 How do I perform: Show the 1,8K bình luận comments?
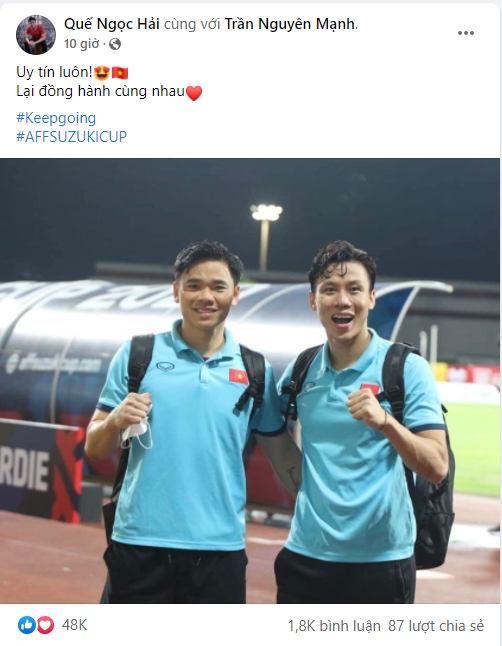coord(334,626)
